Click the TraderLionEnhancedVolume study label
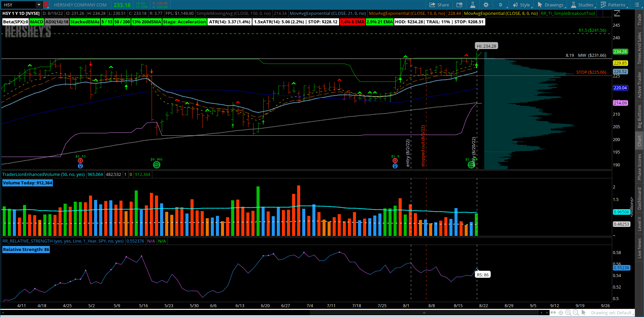Image resolution: width=644 pixels, height=317 pixels. tap(43, 174)
